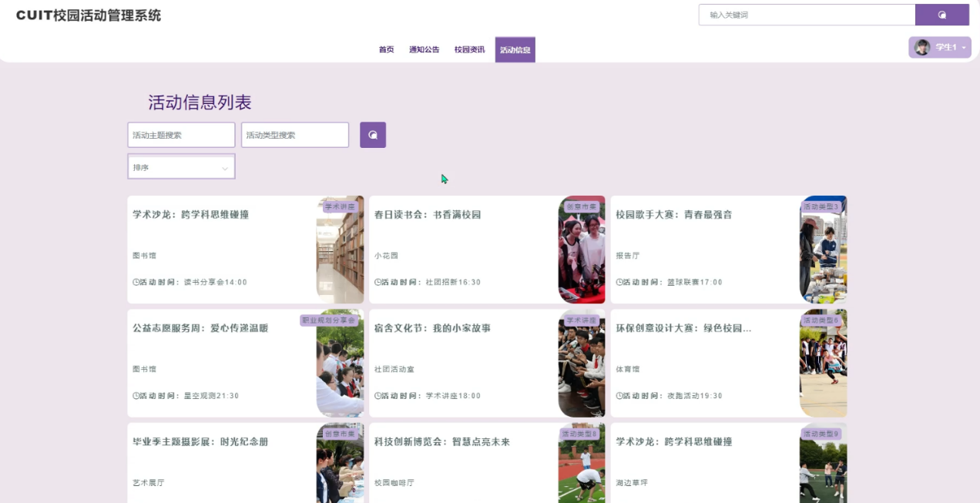The height and width of the screenshot is (503, 980).
Task: Click the 学生1 user avatar picture
Action: point(921,48)
